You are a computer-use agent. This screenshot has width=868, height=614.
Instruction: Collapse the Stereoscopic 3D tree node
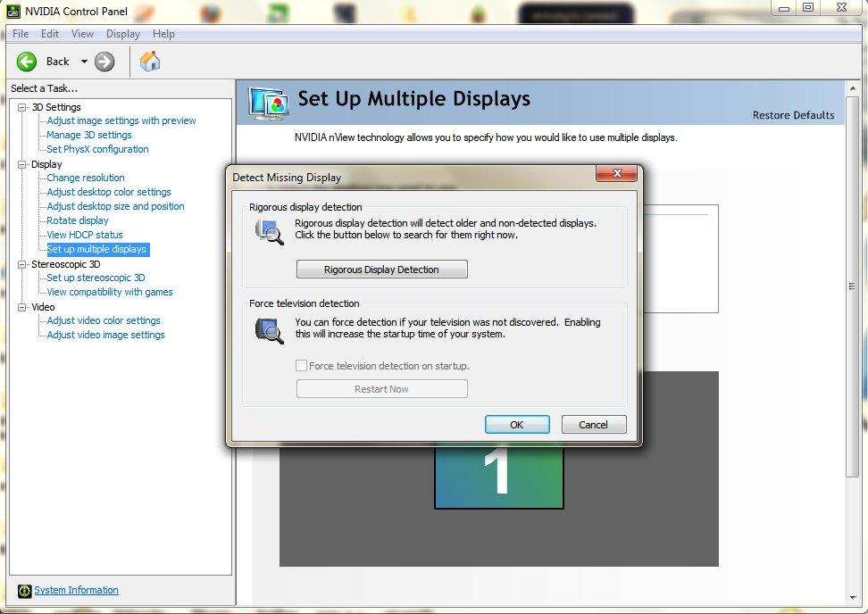point(21,264)
